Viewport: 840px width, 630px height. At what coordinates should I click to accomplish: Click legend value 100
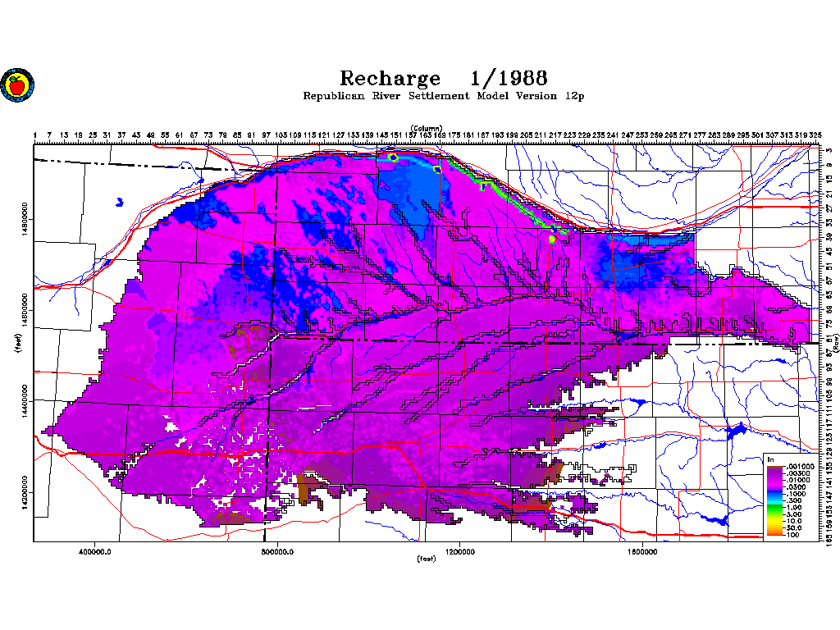point(793,535)
